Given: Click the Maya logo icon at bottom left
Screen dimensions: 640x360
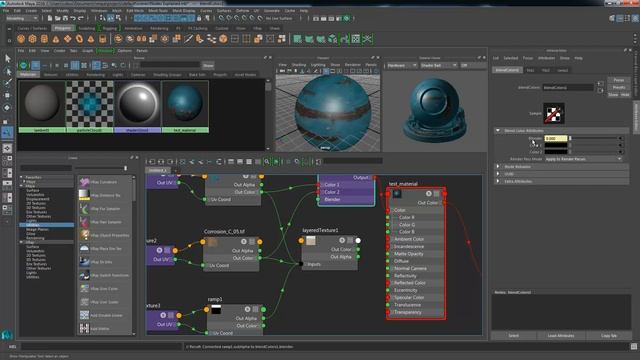Looking at the screenshot, I should (x=7, y=335).
